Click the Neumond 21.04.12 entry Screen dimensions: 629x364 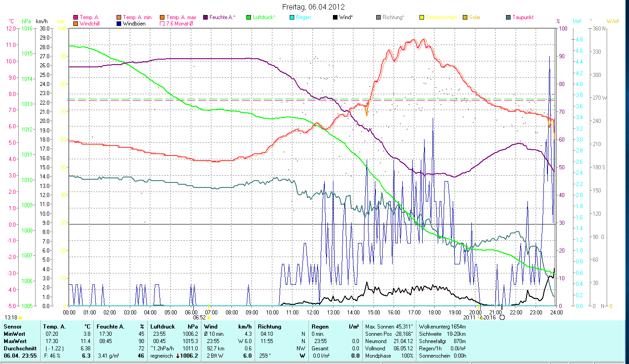[389, 341]
